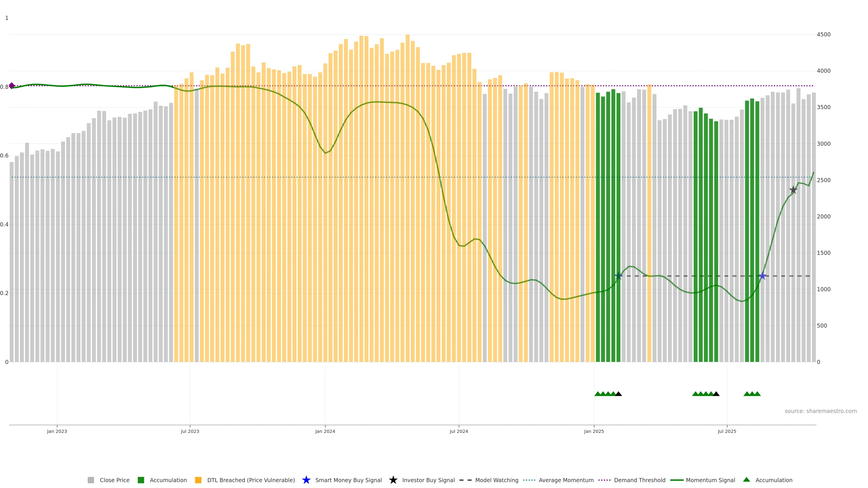Hide the Demand Threshold line via the legend
Viewport: 868px width, 488px height.
point(639,480)
